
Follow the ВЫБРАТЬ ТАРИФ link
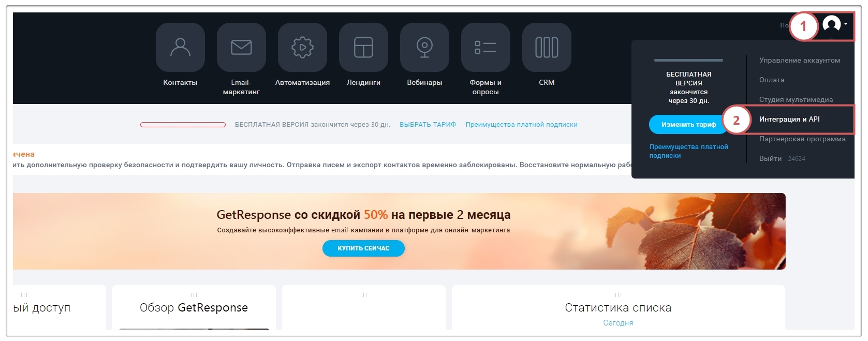tap(428, 125)
